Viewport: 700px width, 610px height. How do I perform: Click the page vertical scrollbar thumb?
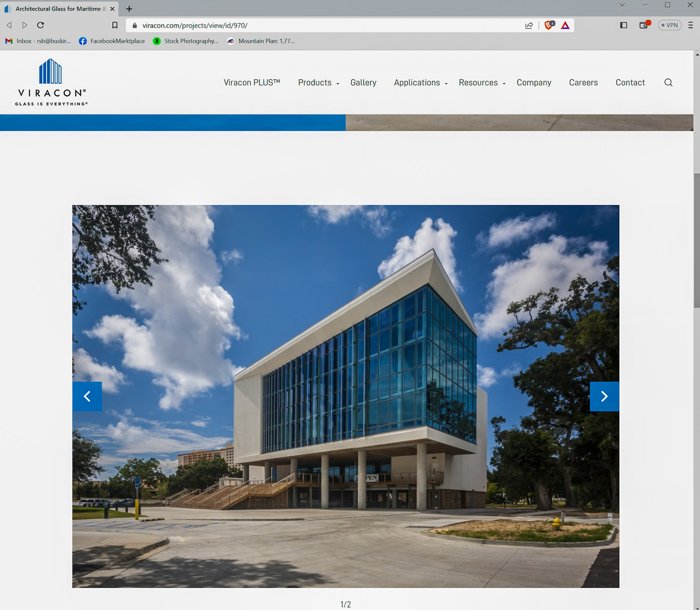pyautogui.click(x=697, y=241)
